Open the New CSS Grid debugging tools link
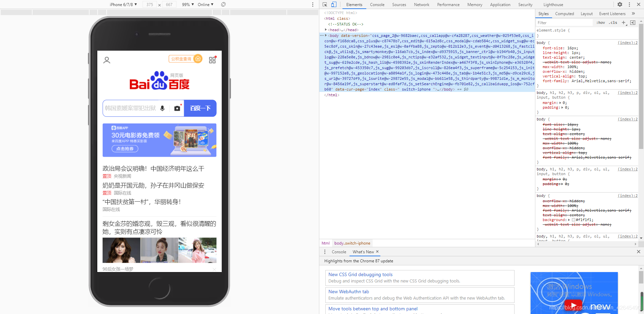644x314 pixels. [360, 274]
